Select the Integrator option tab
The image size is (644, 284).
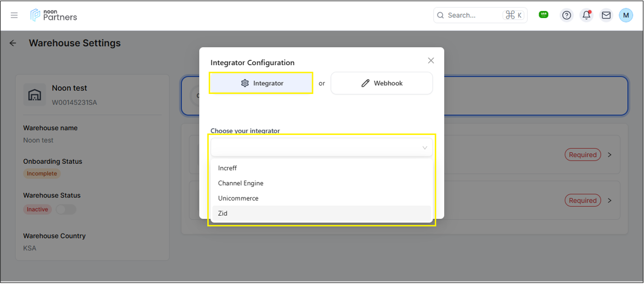coord(261,83)
